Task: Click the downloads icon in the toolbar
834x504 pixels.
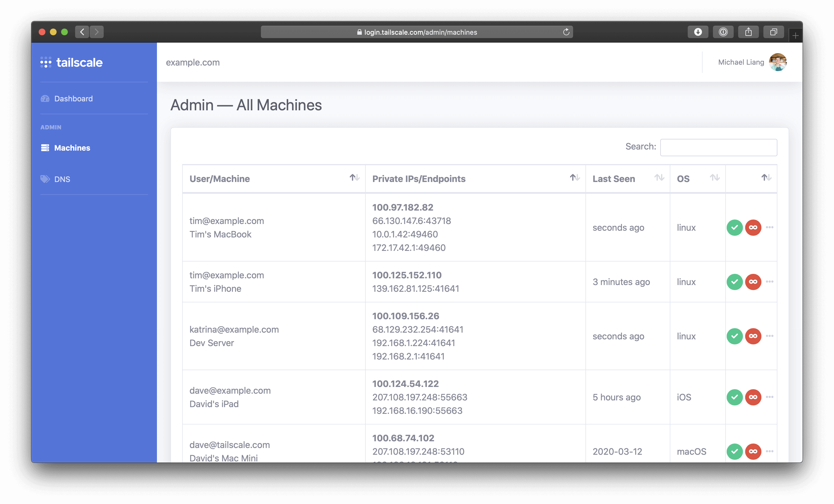Action: click(x=698, y=32)
